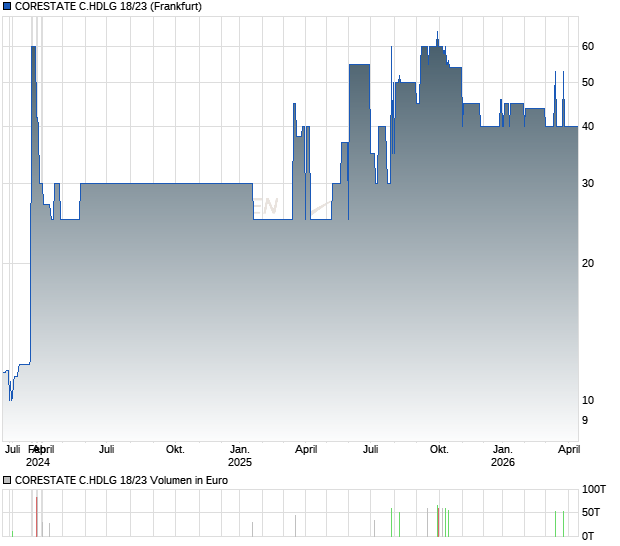Click the Okt. label before Jan. 2026
This screenshot has height=546, width=620.
coord(439,450)
